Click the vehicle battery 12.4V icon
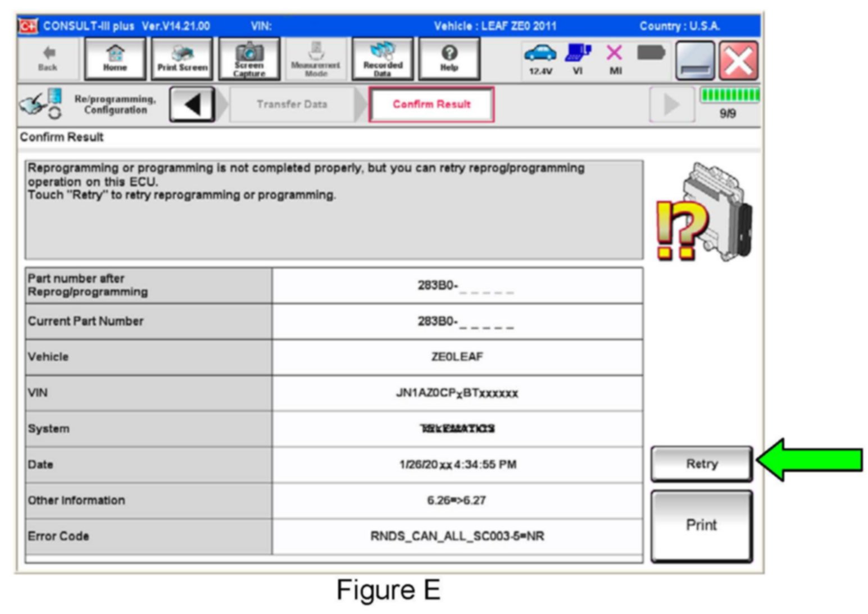The width and height of the screenshot is (868, 614). pos(540,59)
